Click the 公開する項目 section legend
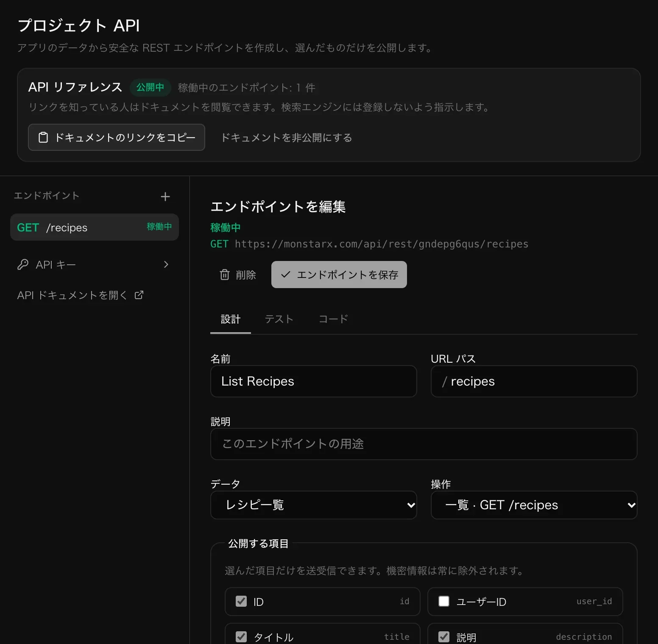Screen dimensions: 658x644 [258, 544]
